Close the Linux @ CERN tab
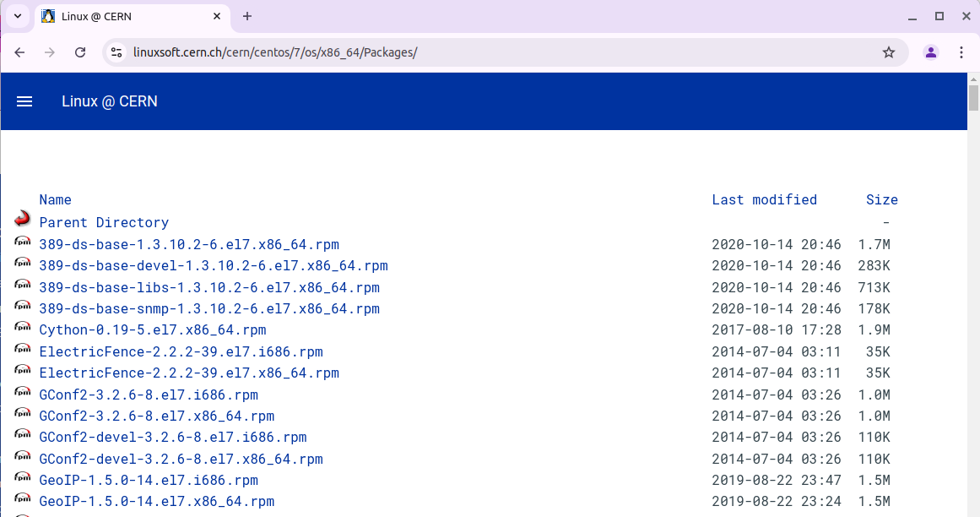Image resolution: width=980 pixels, height=517 pixels. (217, 16)
